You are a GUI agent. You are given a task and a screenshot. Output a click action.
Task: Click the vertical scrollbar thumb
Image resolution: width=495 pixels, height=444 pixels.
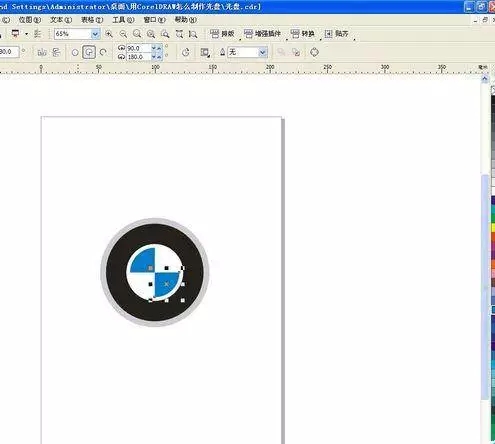pos(485,287)
